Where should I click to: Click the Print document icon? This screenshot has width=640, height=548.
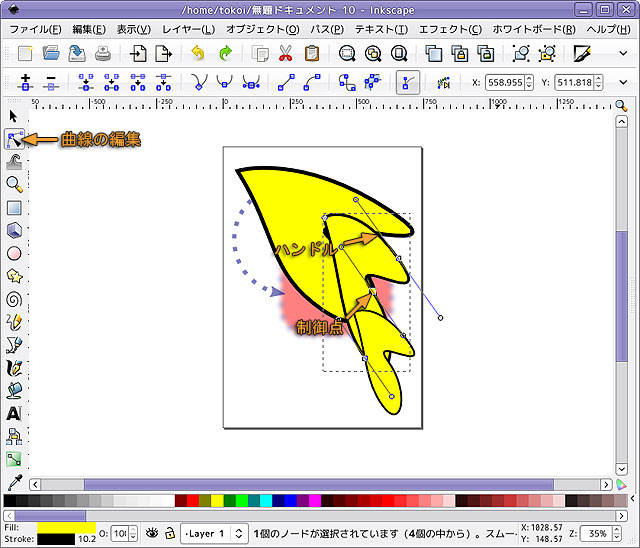click(x=102, y=54)
